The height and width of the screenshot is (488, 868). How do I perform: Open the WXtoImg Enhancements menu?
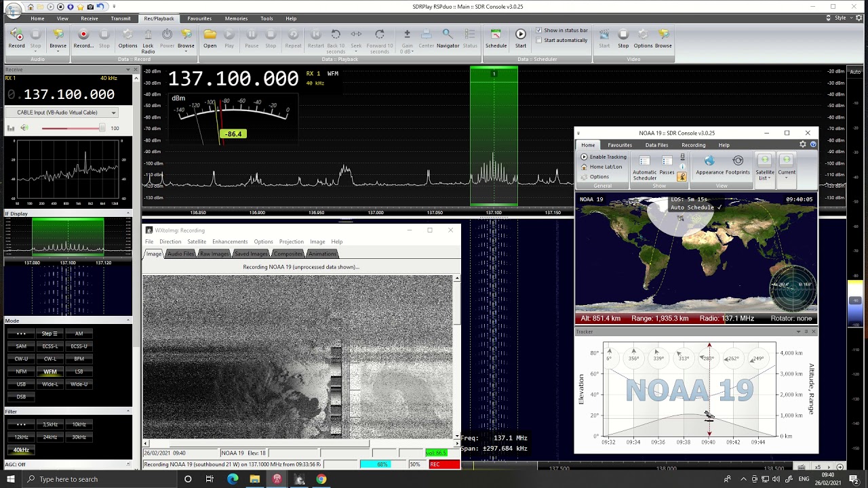pyautogui.click(x=230, y=241)
